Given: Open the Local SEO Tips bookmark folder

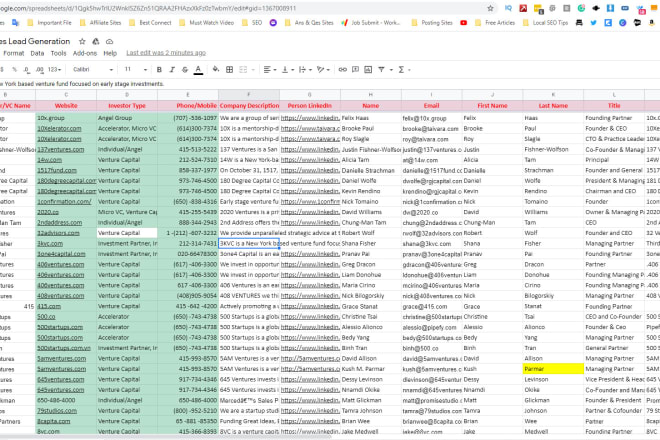Looking at the screenshot, I should click(x=546, y=23).
